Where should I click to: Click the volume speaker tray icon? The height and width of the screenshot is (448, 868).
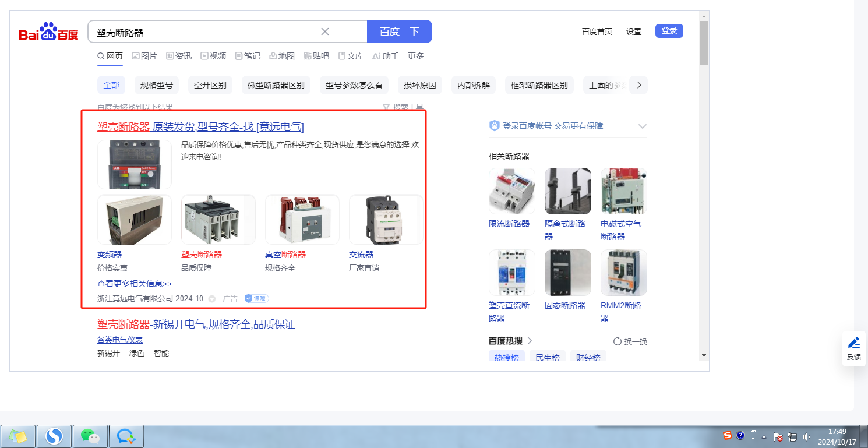[807, 436]
